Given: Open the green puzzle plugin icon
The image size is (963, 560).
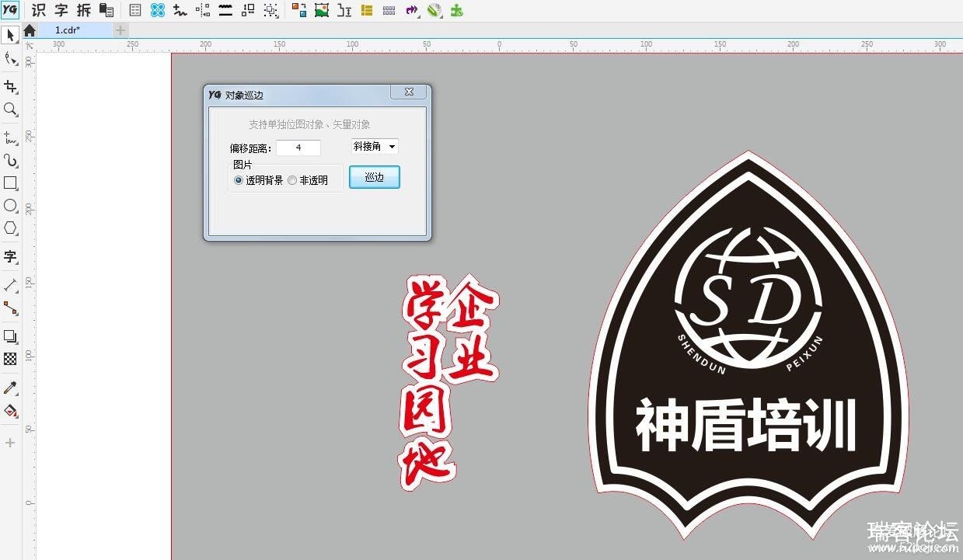Looking at the screenshot, I should pos(457,10).
